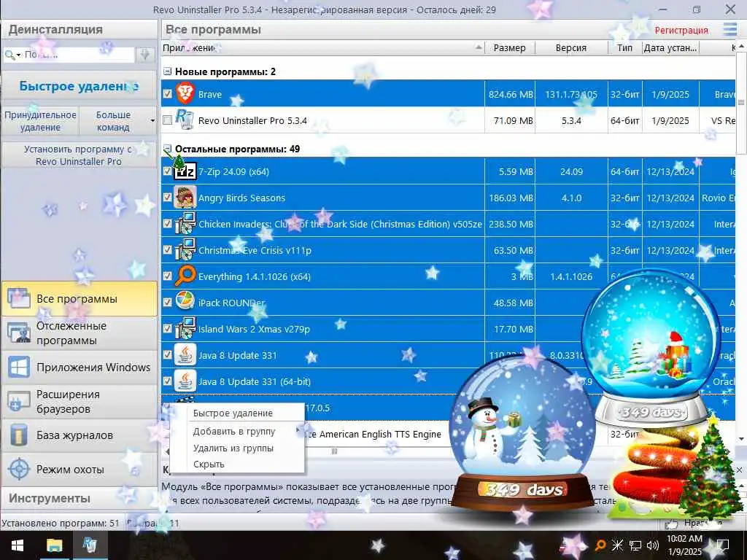
Task: Sort by the Версия column header
Action: coord(570,47)
